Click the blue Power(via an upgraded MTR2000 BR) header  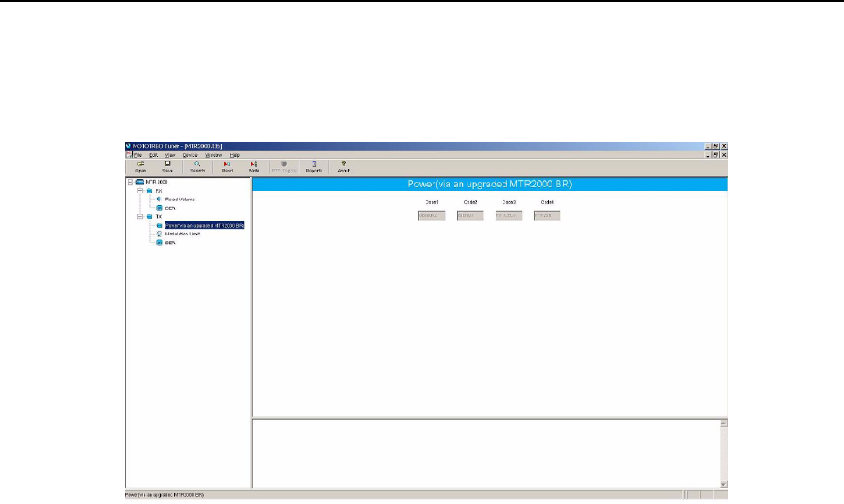pos(489,184)
